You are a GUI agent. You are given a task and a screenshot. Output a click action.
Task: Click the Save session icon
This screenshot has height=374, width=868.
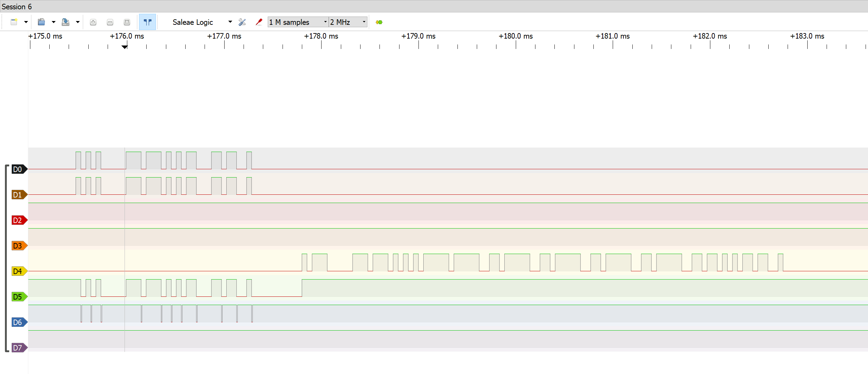click(65, 22)
